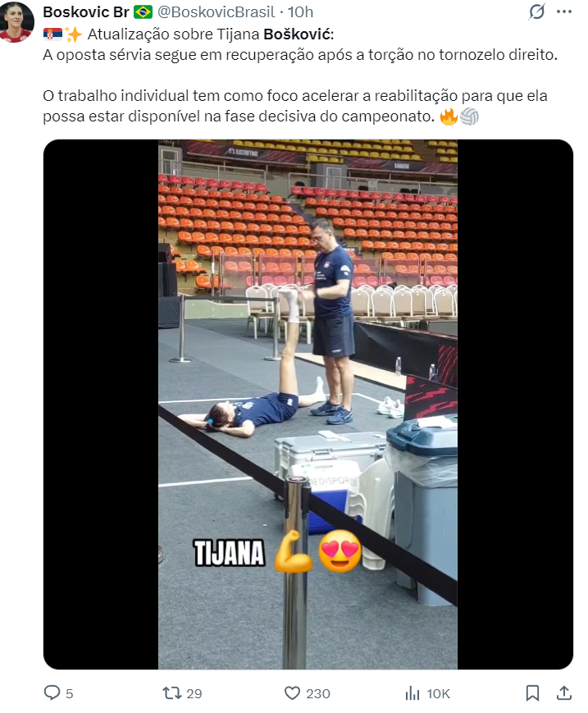Open the Grok explain-post icon
Screen dimensions: 588x713
click(536, 11)
